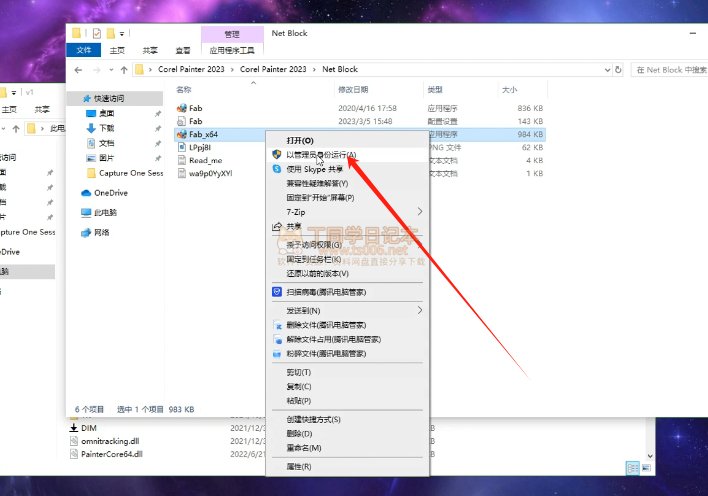
Task: Sort files by 修改日期 column header
Action: (x=353, y=89)
